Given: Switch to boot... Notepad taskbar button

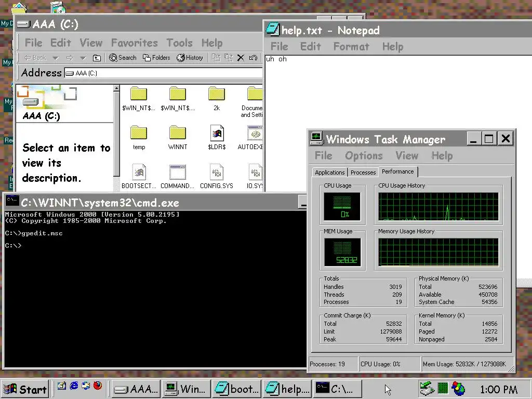Looking at the screenshot, I should point(236,389).
